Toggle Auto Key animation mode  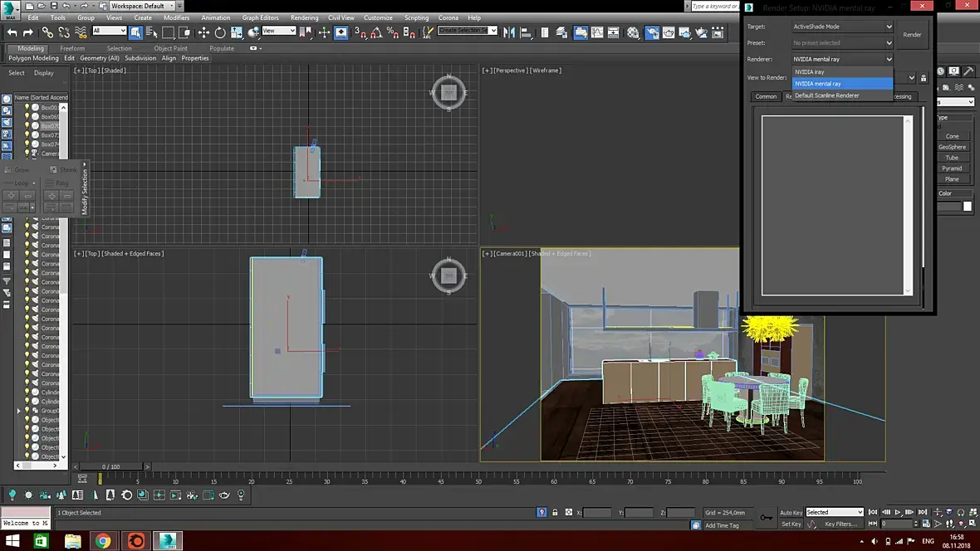point(791,512)
